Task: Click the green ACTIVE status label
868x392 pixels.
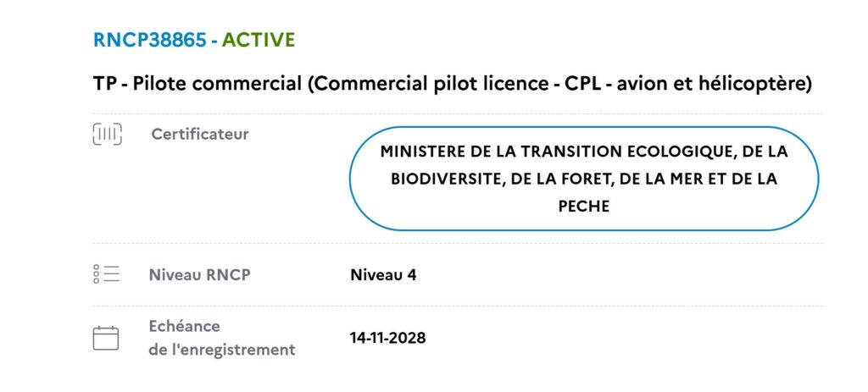Action: (259, 40)
